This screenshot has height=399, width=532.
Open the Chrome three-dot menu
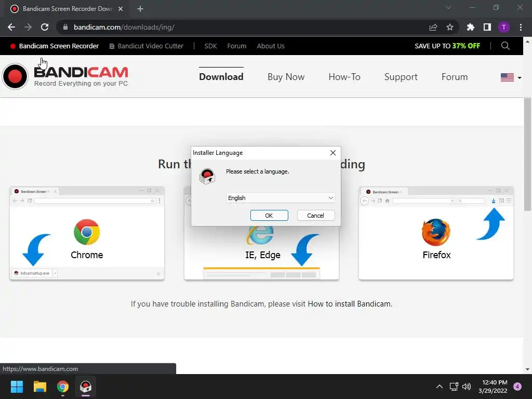click(521, 27)
